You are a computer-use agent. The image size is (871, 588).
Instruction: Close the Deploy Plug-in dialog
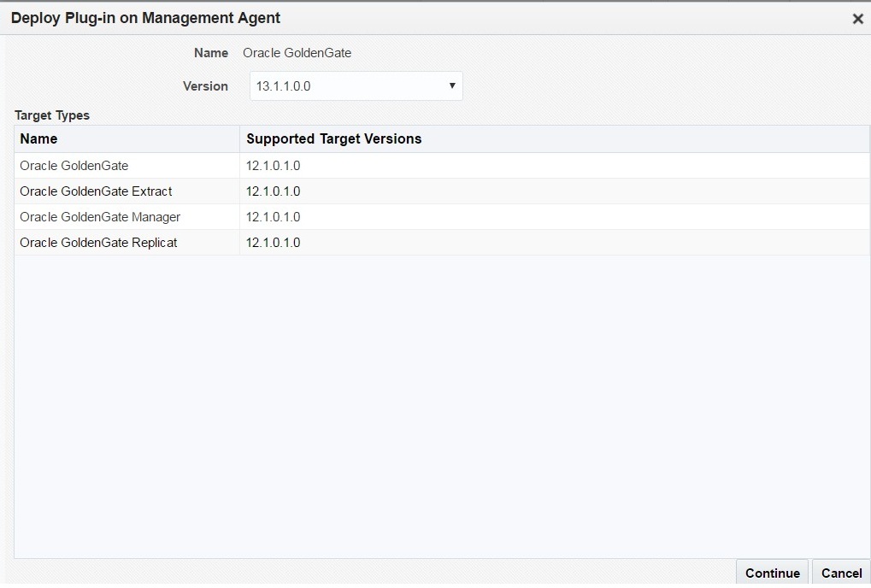[x=857, y=19]
